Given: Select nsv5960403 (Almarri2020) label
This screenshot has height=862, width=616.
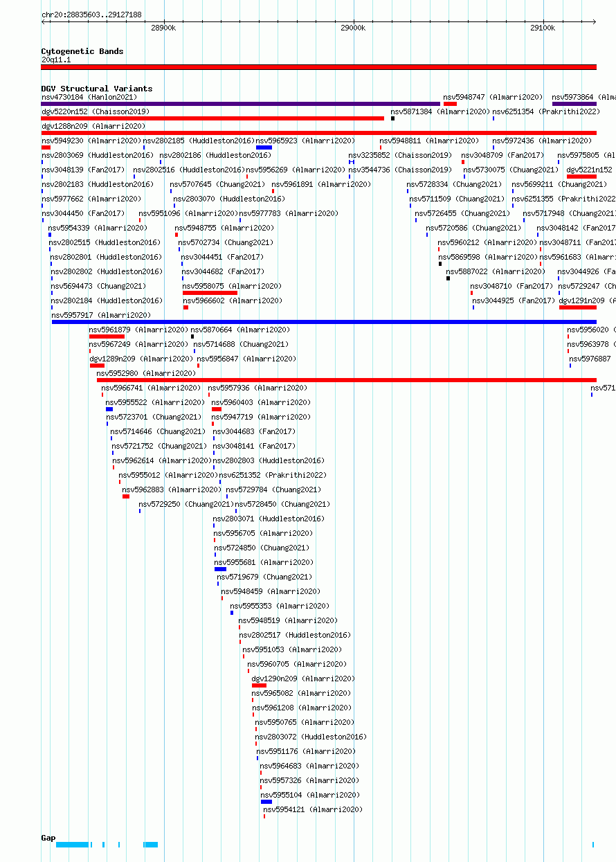Looking at the screenshot, I should pos(261,402).
